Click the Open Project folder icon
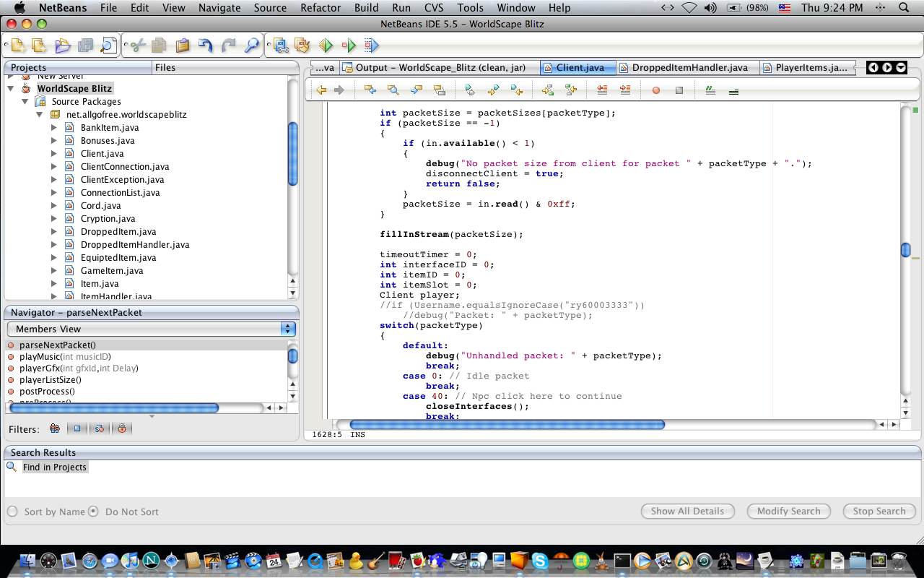 [x=63, y=46]
